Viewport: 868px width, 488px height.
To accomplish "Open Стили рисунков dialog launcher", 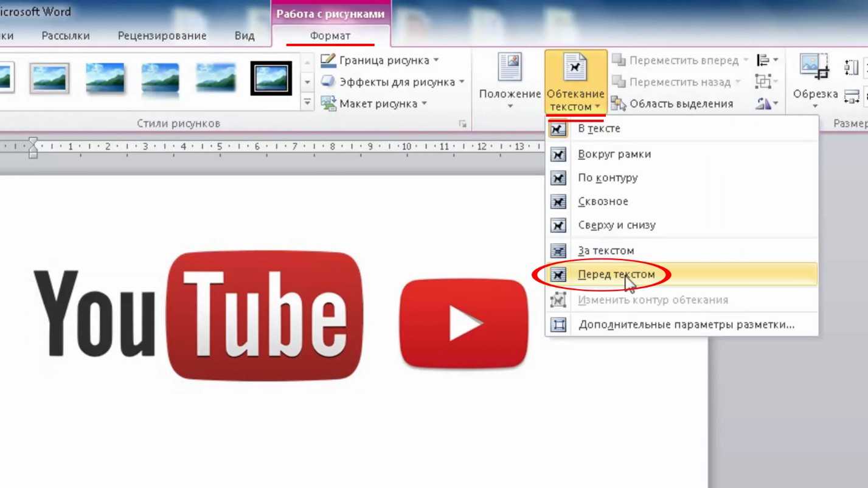I will coord(462,124).
